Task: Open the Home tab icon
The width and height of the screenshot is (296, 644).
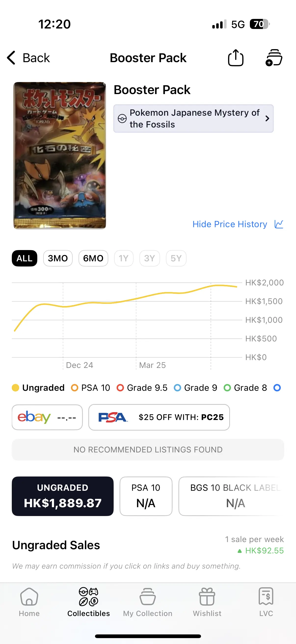Action: pyautogui.click(x=29, y=597)
